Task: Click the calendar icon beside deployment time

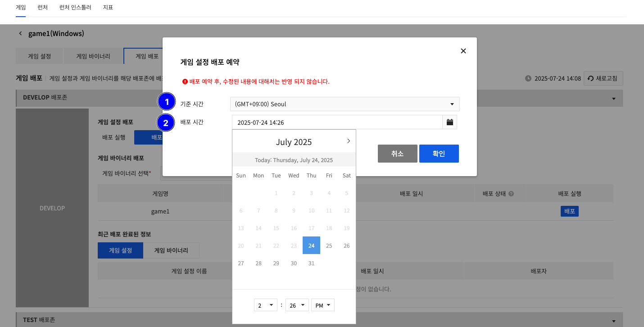Action: point(449,122)
